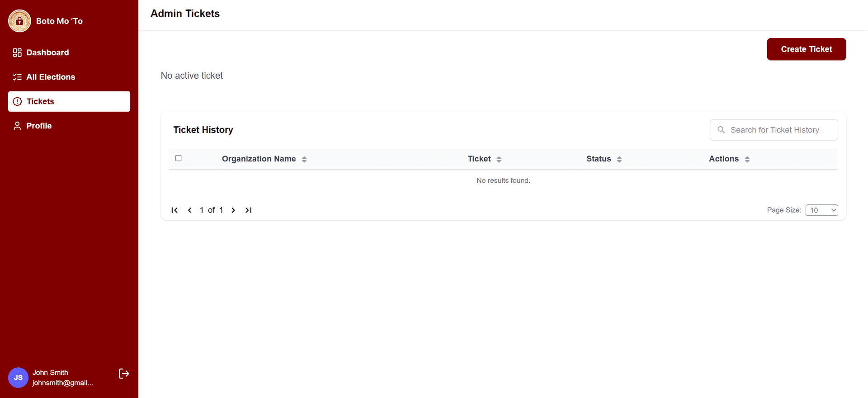
Task: Open the Profile page from sidebar
Action: 39,126
